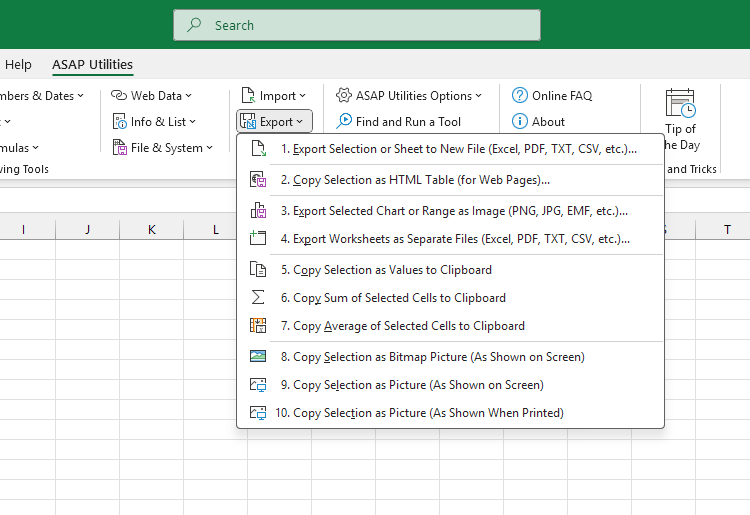
Task: Expand the Web Data dropdown arrow
Action: tap(188, 96)
